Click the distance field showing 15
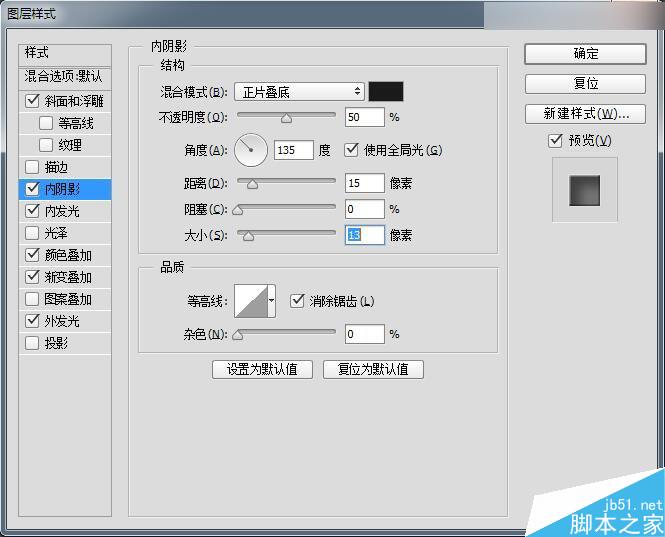The width and height of the screenshot is (665, 537). 365,183
